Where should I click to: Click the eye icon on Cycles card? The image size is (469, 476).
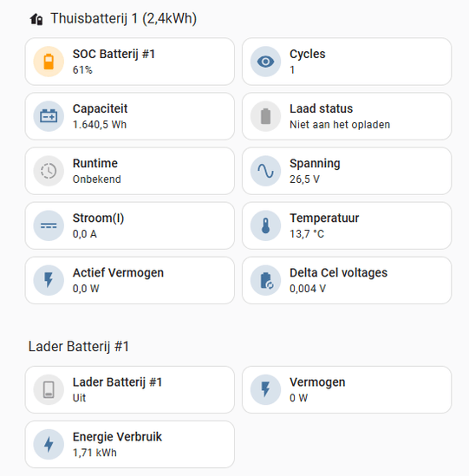pos(265,62)
